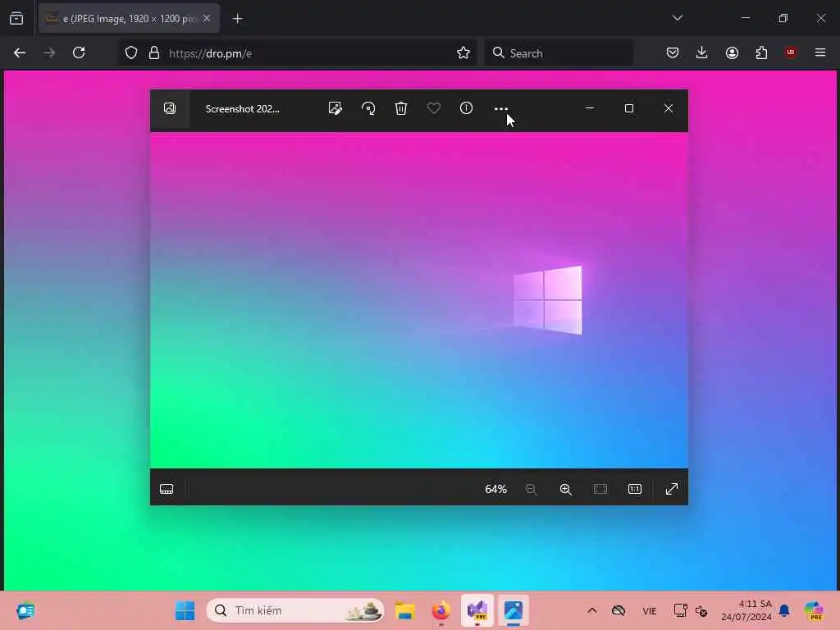Open Firefox tracking protection shield

coord(131,53)
